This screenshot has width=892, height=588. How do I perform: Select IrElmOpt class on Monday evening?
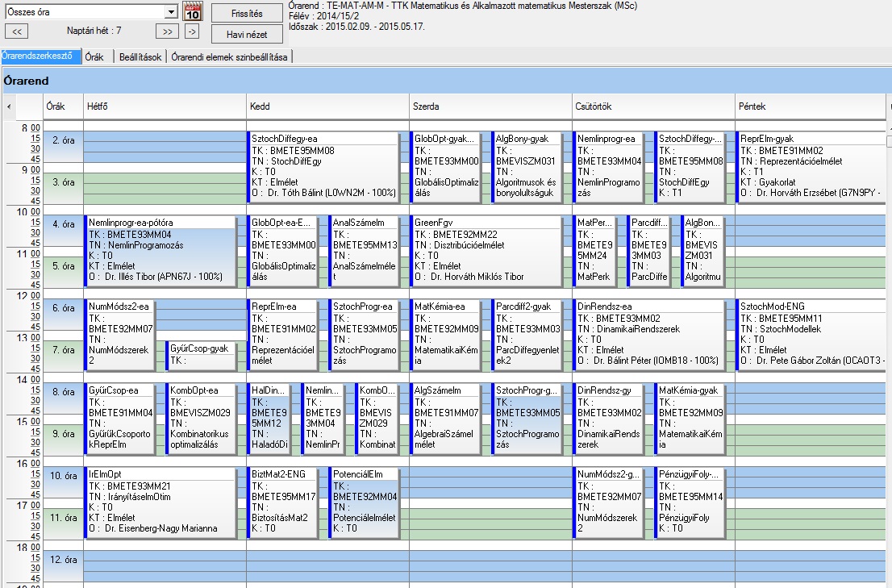[160, 503]
